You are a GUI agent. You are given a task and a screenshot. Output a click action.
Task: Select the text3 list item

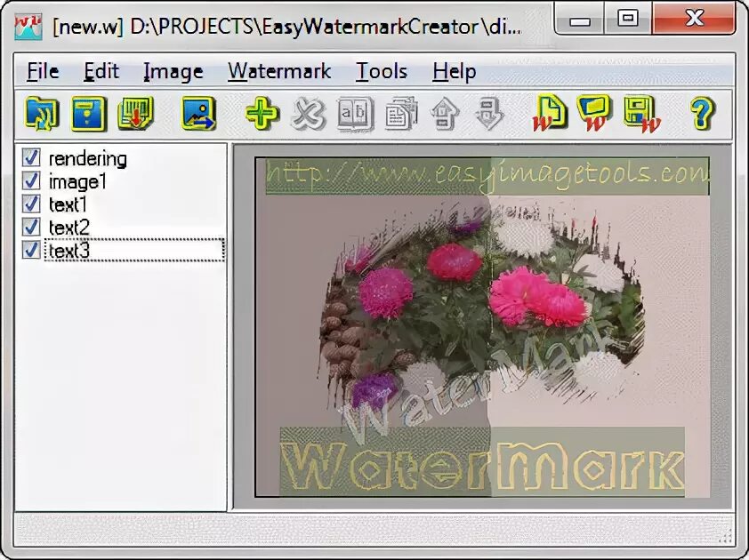click(134, 250)
